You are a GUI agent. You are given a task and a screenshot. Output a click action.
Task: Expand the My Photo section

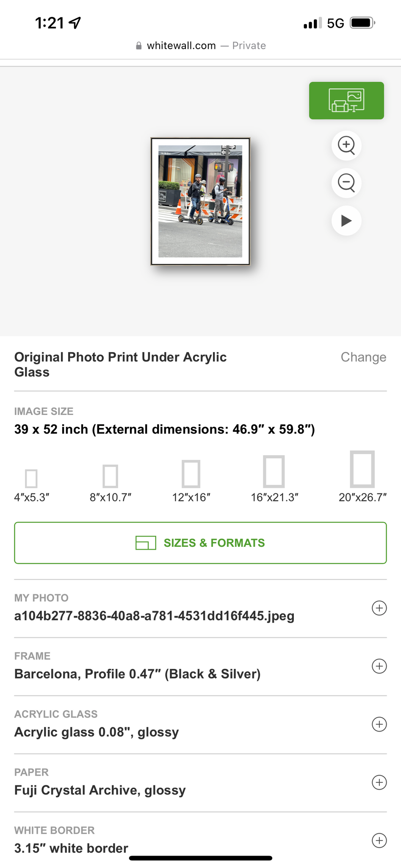379,608
